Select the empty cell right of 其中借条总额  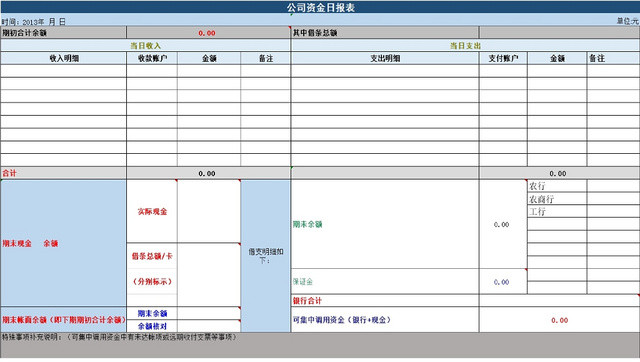coord(560,33)
